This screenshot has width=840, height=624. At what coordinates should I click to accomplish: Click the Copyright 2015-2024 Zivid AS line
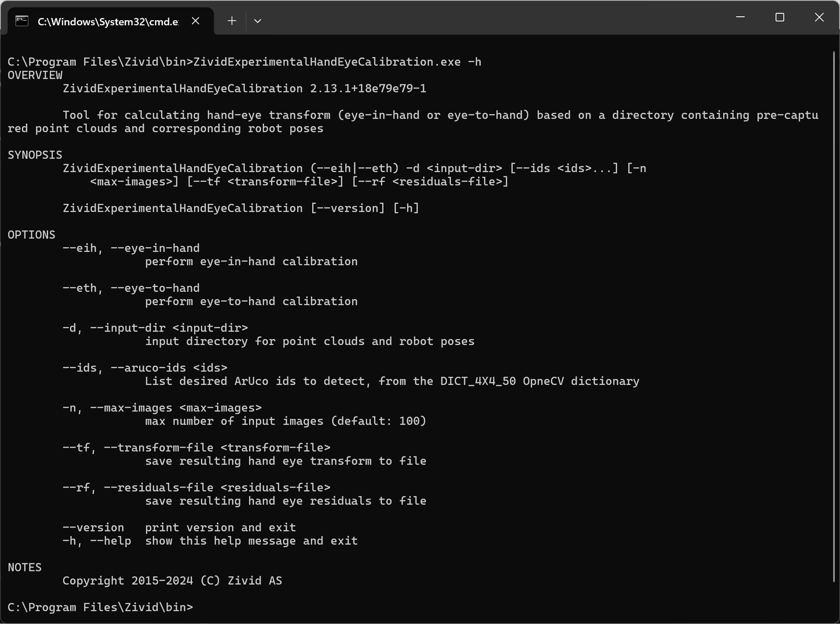pos(172,581)
